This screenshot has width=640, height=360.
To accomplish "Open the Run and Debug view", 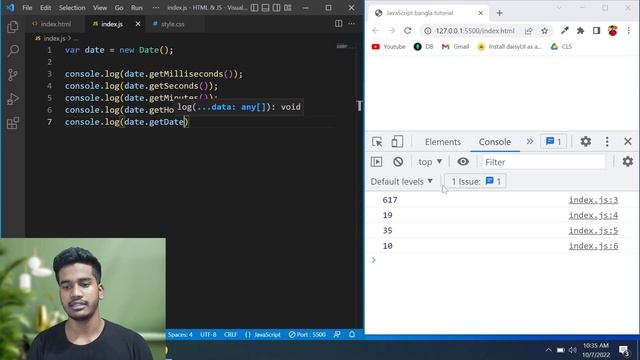I will point(13,99).
